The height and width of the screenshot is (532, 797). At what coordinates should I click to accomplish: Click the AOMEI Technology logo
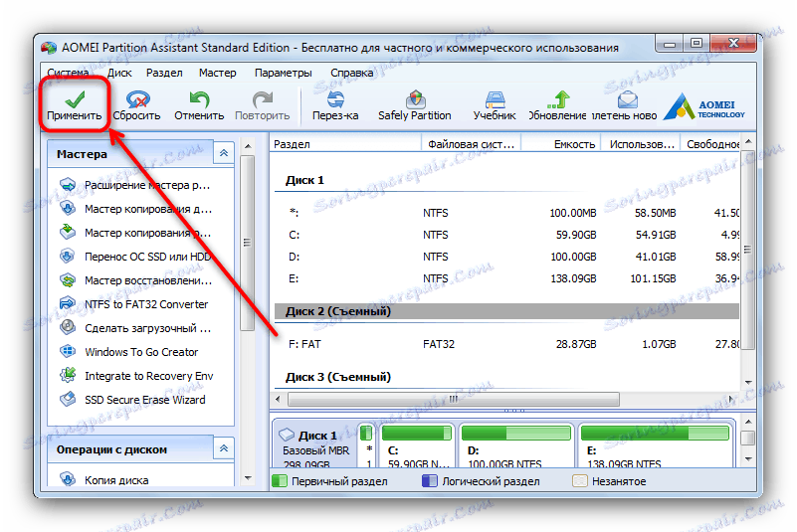pyautogui.click(x=704, y=106)
